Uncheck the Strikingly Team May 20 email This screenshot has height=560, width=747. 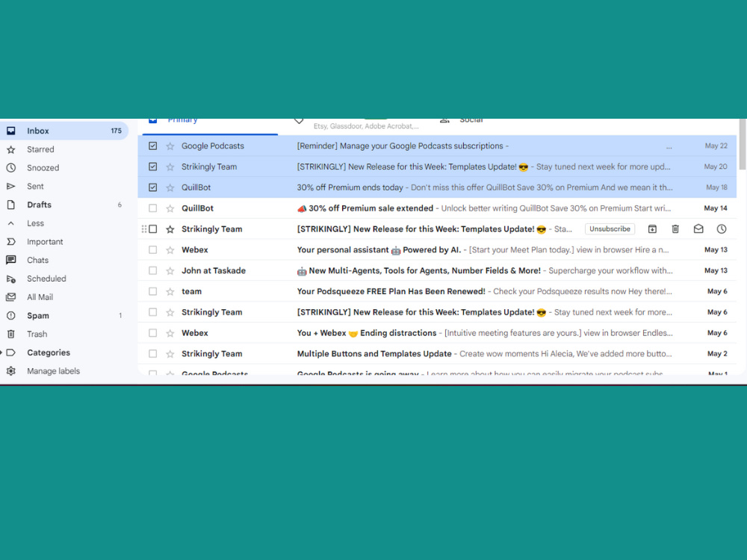click(x=152, y=167)
